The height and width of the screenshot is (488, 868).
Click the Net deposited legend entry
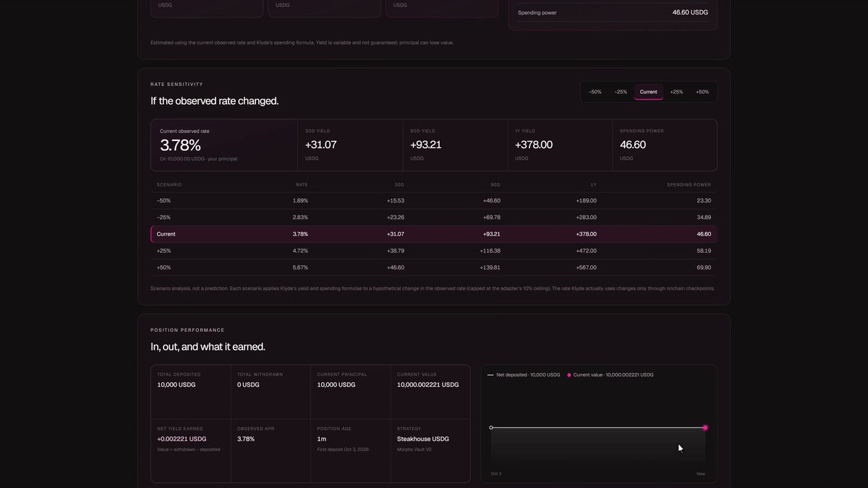(524, 375)
